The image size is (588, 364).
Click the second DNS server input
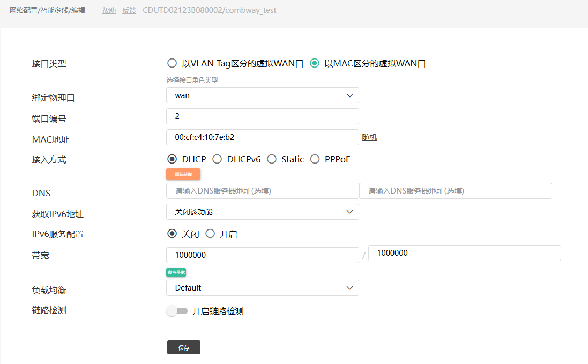click(x=455, y=191)
